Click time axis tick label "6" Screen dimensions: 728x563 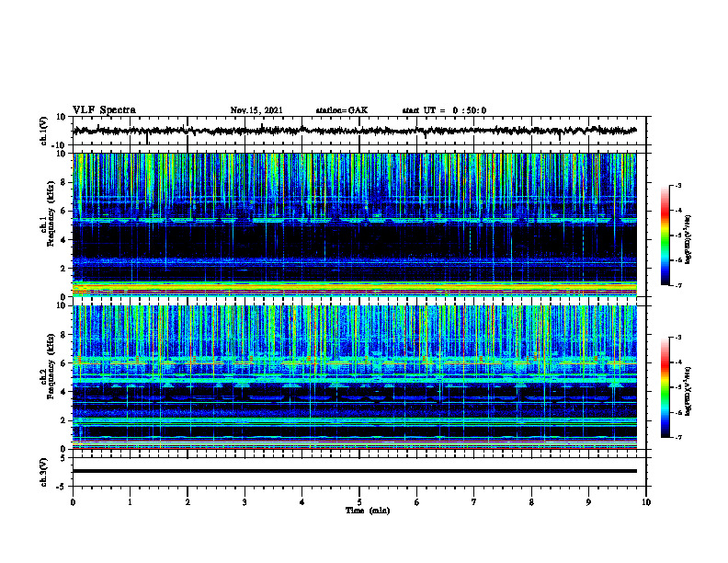click(416, 502)
